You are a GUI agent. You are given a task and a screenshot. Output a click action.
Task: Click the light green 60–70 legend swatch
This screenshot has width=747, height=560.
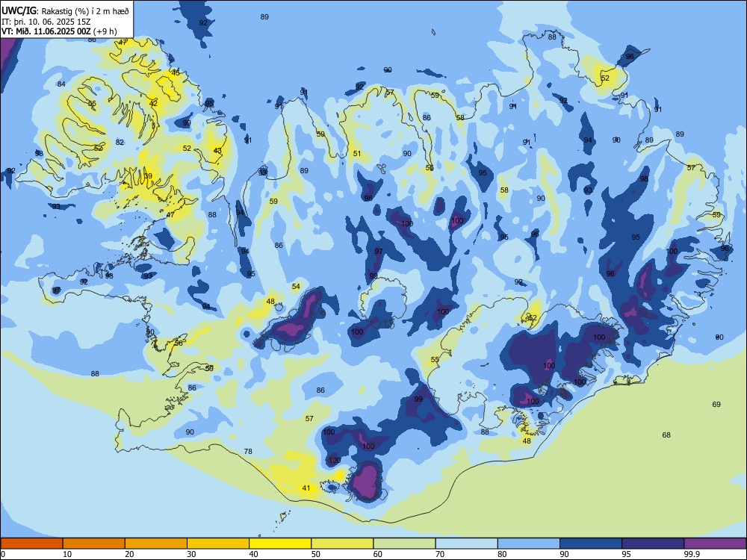[404, 544]
